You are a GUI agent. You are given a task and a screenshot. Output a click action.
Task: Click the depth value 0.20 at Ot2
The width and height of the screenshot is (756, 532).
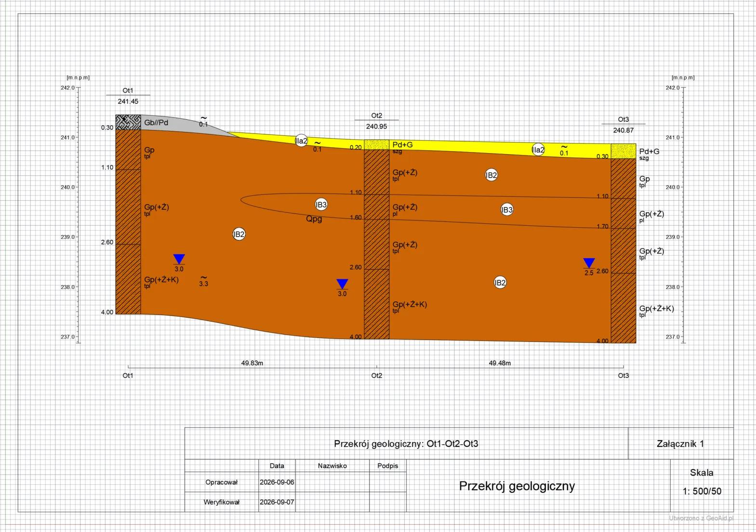pyautogui.click(x=356, y=147)
